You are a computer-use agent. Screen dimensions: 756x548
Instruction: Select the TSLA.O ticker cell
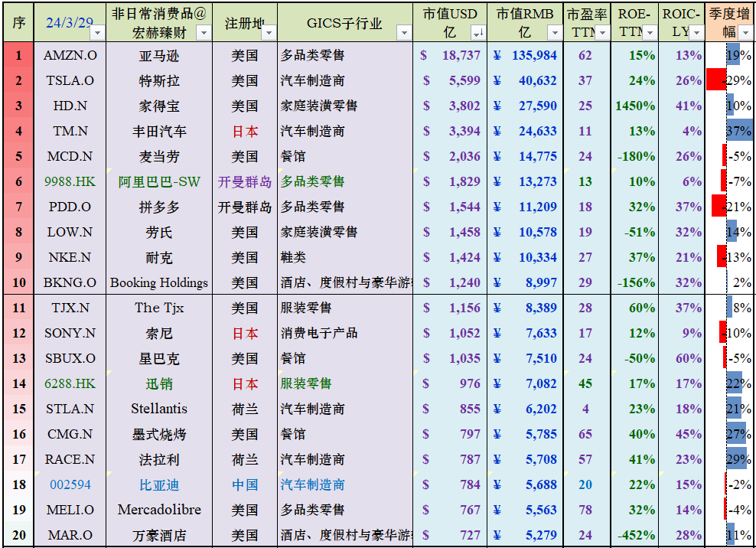coord(70,80)
